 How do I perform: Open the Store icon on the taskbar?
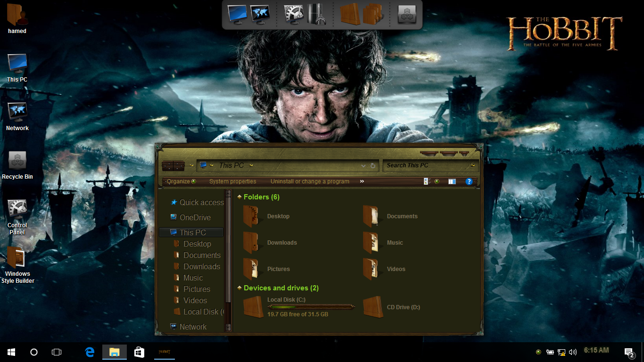[139, 352]
